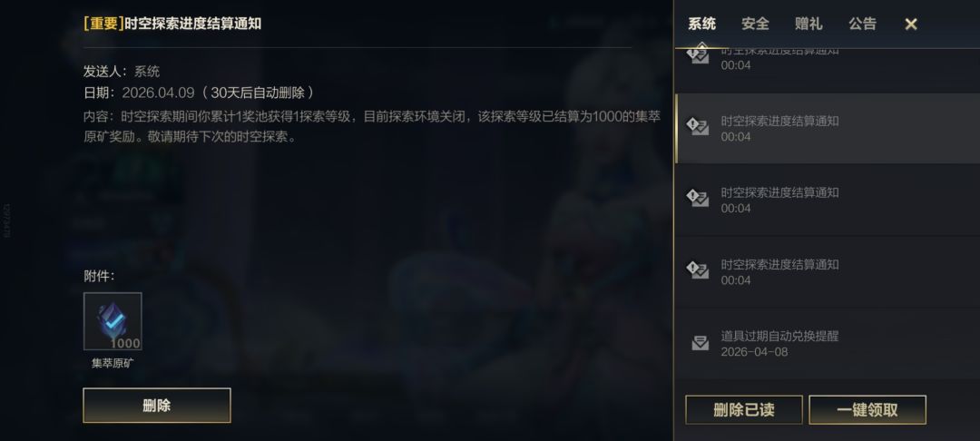Switch to the 系统 tab
The height and width of the screenshot is (441, 980).
point(701,24)
